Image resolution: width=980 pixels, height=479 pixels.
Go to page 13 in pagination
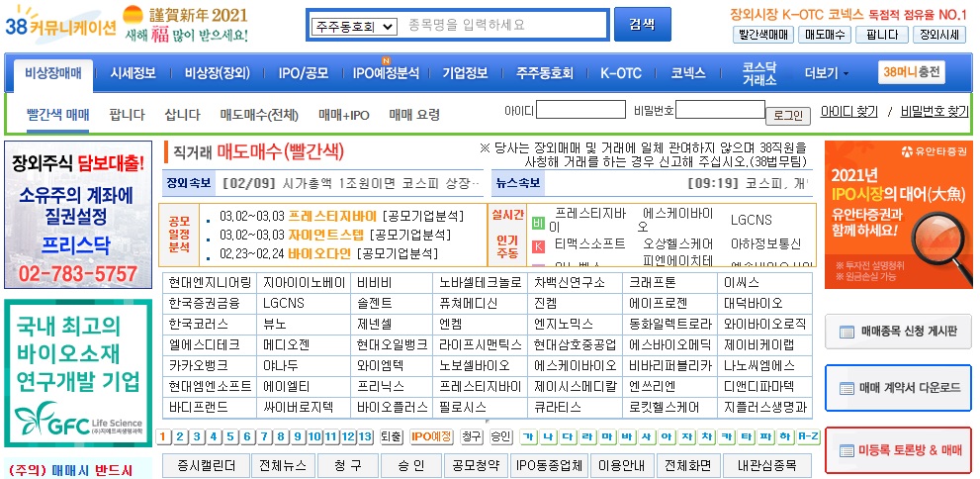coord(364,436)
